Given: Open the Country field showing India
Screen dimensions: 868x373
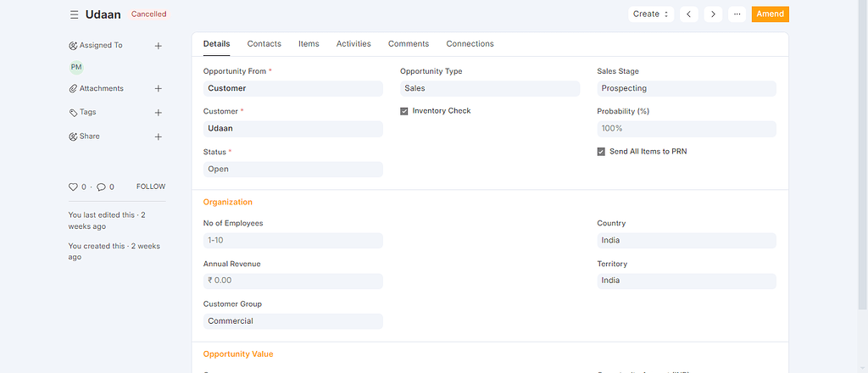Looking at the screenshot, I should 687,241.
